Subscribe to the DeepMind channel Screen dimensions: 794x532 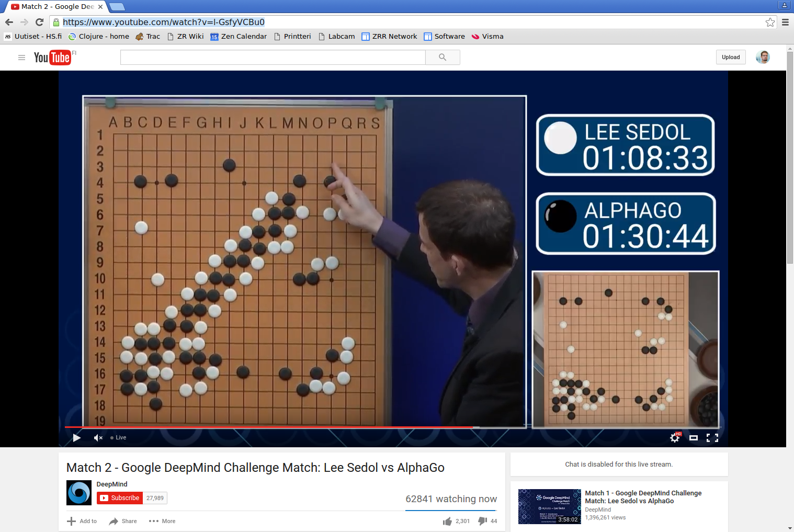point(120,498)
